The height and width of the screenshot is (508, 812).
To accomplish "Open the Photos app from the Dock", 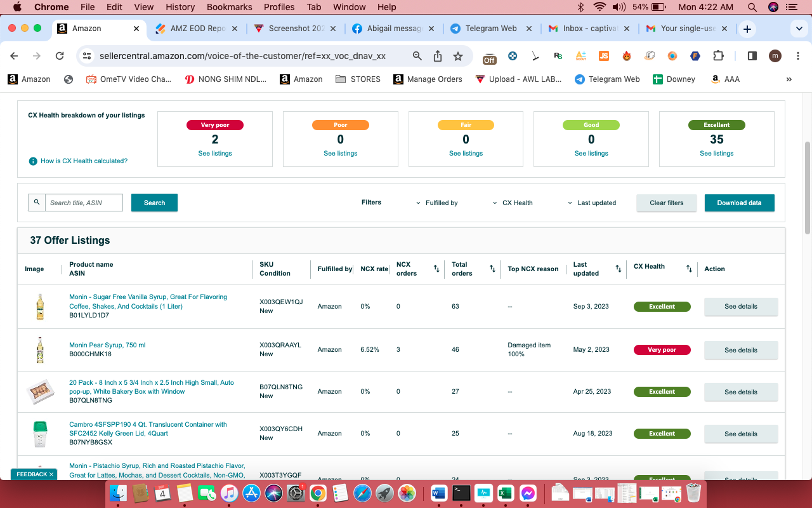I will [407, 493].
